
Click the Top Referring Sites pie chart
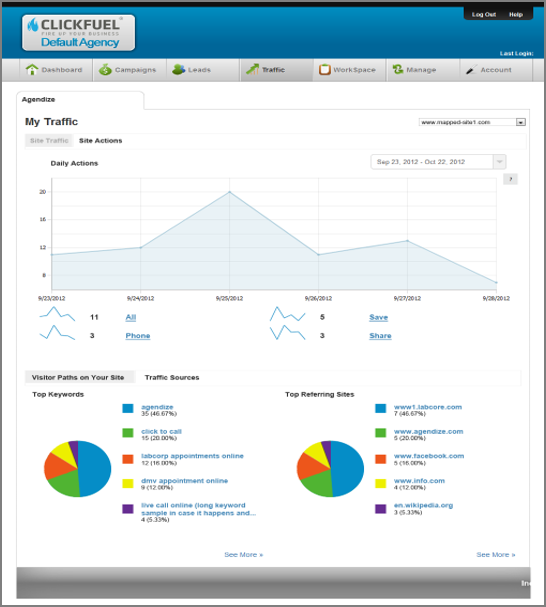coord(330,469)
